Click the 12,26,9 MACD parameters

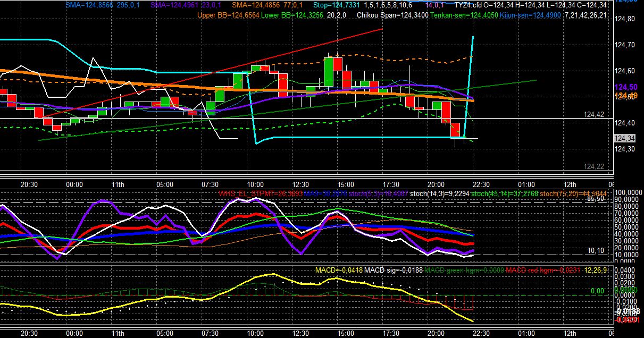595,271
